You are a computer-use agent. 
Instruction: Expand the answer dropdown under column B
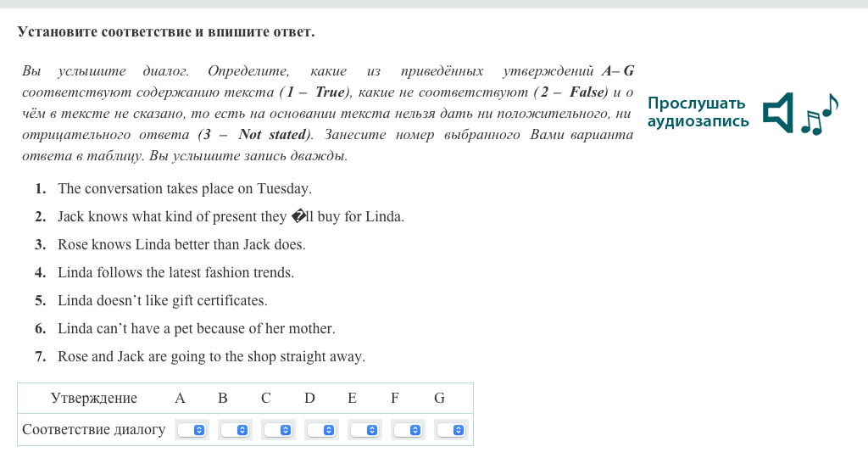tap(233, 430)
